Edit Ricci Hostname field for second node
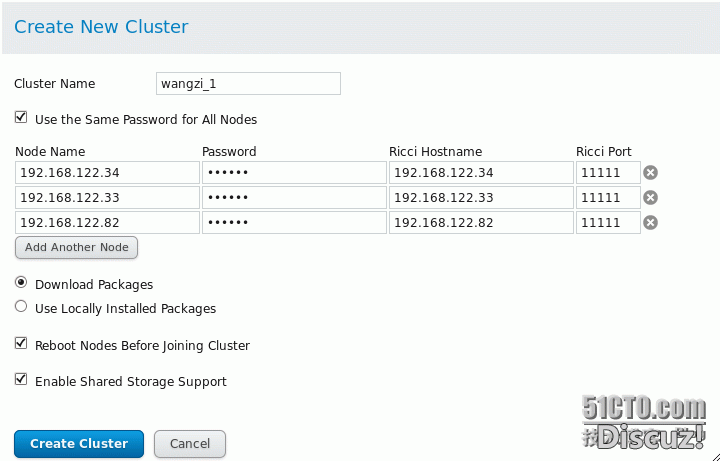The image size is (720, 461). [481, 198]
